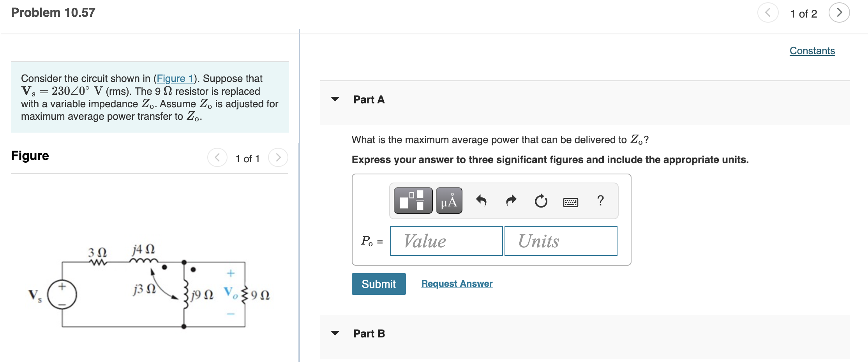Screen dimensions: 868x362
Task: Open the Constants link
Action: pyautogui.click(x=812, y=51)
